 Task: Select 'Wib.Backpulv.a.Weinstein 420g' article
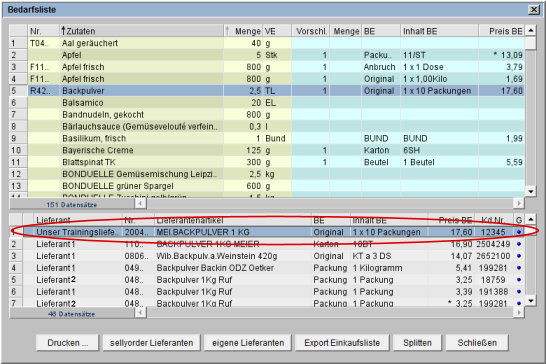pos(233,256)
